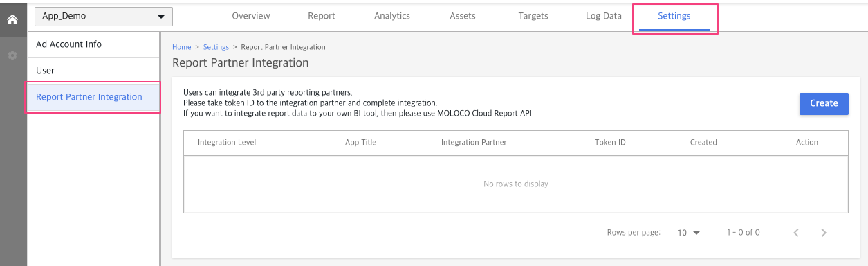Select Report Partner Integration in the side menu
This screenshot has height=266, width=868.
pyautogui.click(x=93, y=97)
